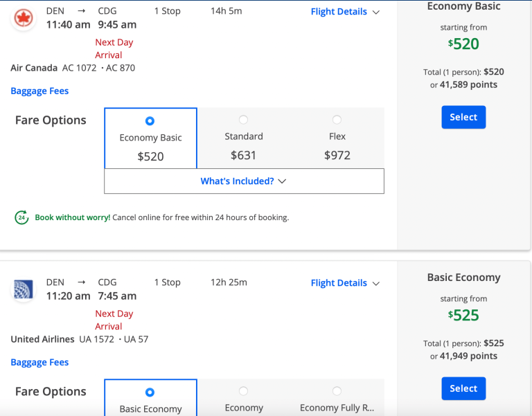The image size is (532, 416).
Task: Click the Air Canada maple leaf logo
Action: pos(24,18)
